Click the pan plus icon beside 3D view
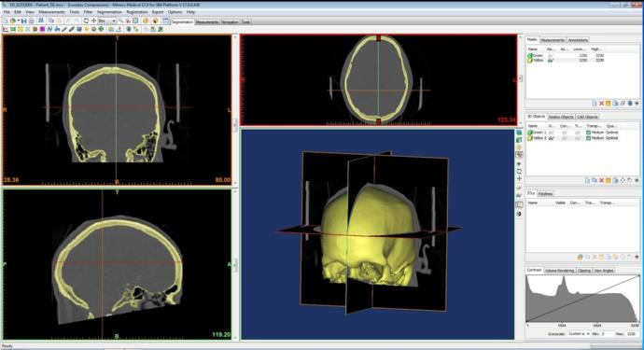The image size is (644, 350). pyautogui.click(x=519, y=179)
